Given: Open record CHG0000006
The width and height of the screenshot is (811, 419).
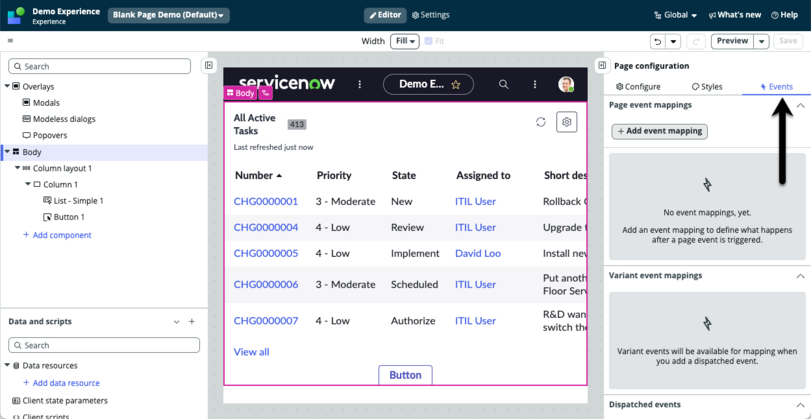Looking at the screenshot, I should point(266,284).
